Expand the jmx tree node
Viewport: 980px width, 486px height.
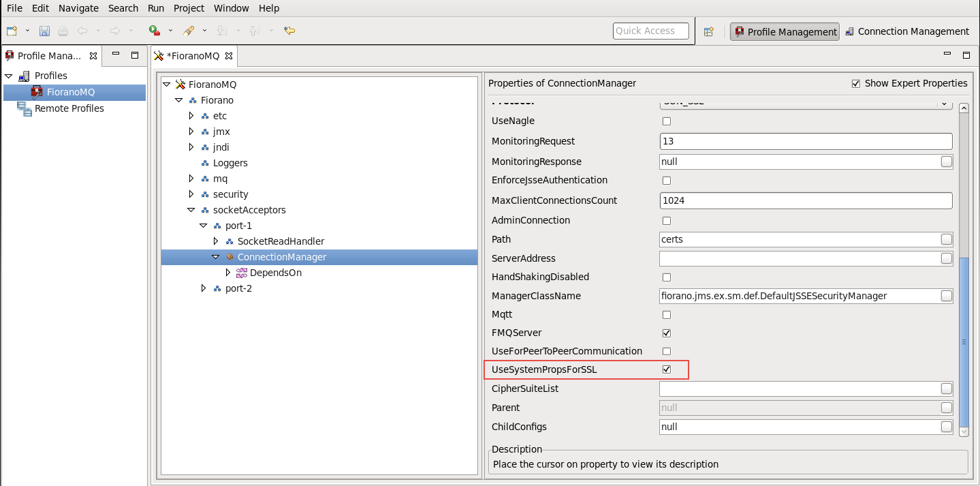point(191,132)
